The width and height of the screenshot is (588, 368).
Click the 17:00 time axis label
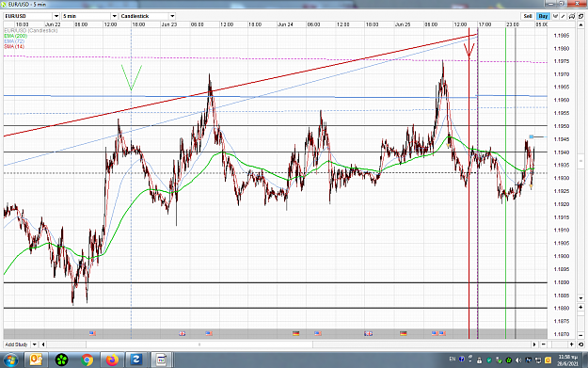pyautogui.click(x=485, y=24)
